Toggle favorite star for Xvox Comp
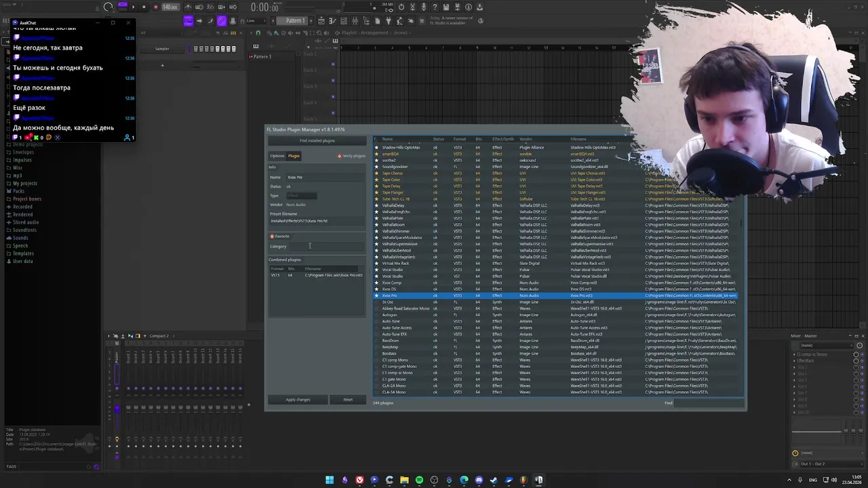 click(x=377, y=283)
